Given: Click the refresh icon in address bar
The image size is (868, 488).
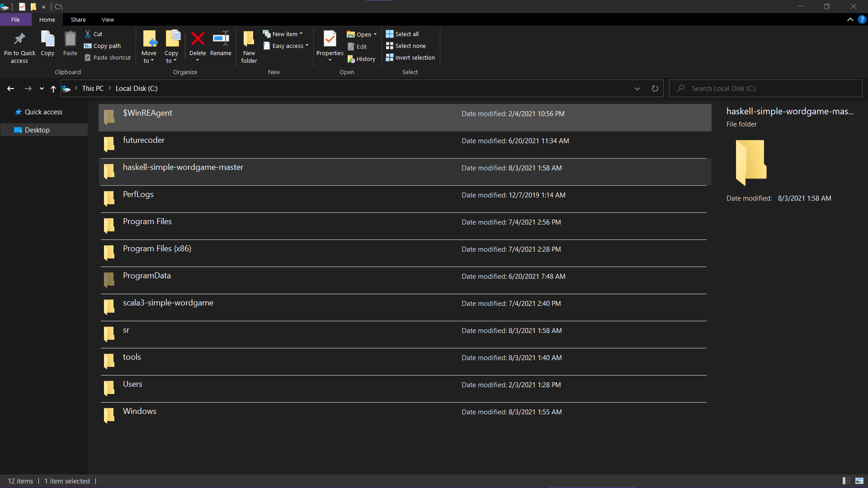Looking at the screenshot, I should point(655,89).
